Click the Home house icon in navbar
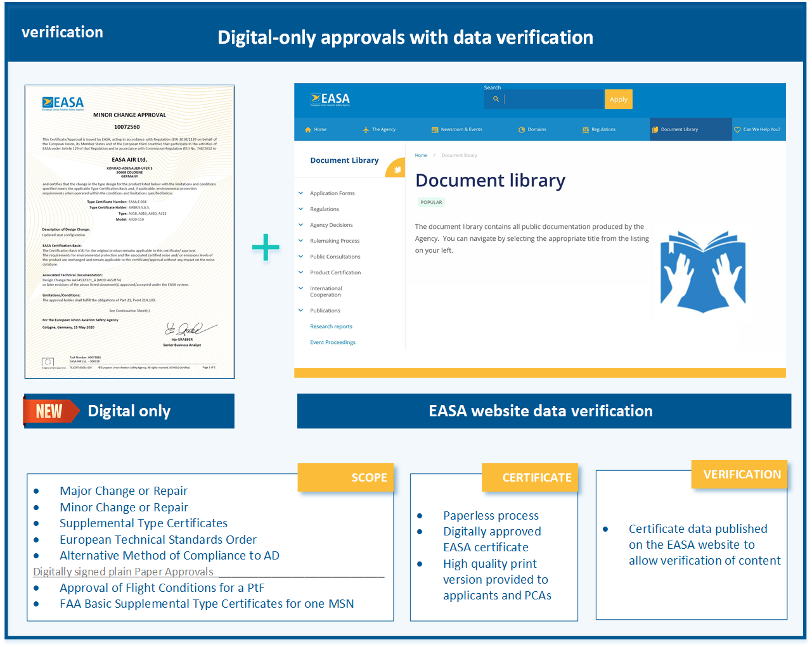This screenshot has width=812, height=647. coord(308,130)
